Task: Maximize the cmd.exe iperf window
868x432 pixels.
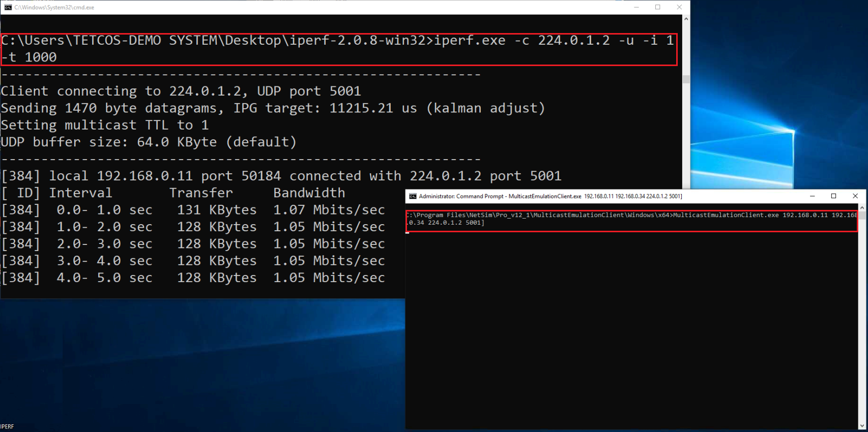Action: click(658, 7)
